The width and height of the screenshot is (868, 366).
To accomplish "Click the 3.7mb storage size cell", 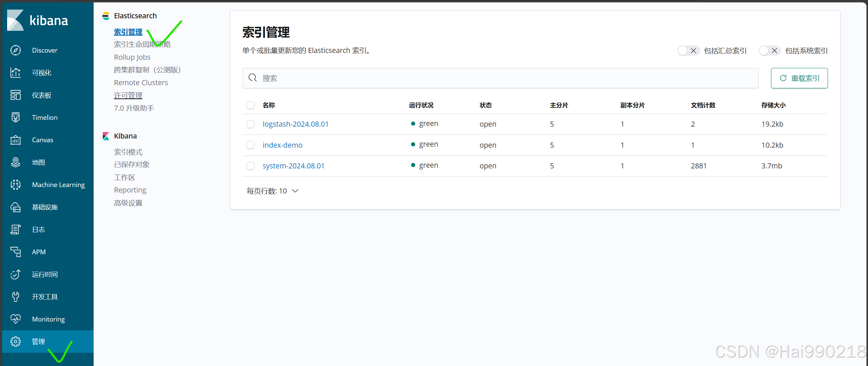I will point(772,166).
